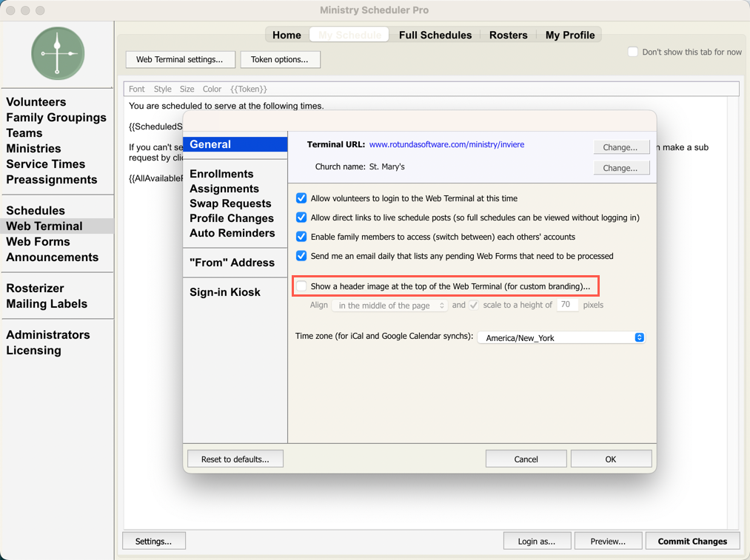Open Web Forms in the sidebar
750x560 pixels.
point(38,242)
